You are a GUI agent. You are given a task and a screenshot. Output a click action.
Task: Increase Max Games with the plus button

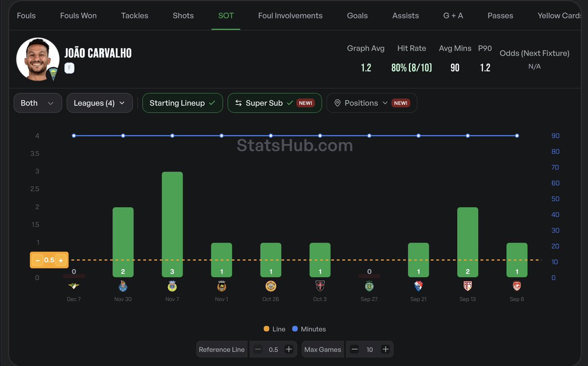coord(386,349)
